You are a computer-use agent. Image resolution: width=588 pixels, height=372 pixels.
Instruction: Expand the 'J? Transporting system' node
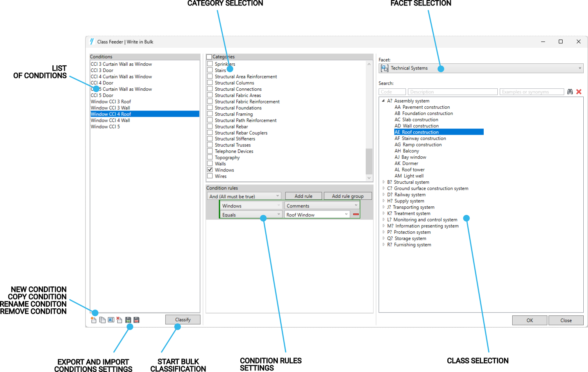(383, 207)
